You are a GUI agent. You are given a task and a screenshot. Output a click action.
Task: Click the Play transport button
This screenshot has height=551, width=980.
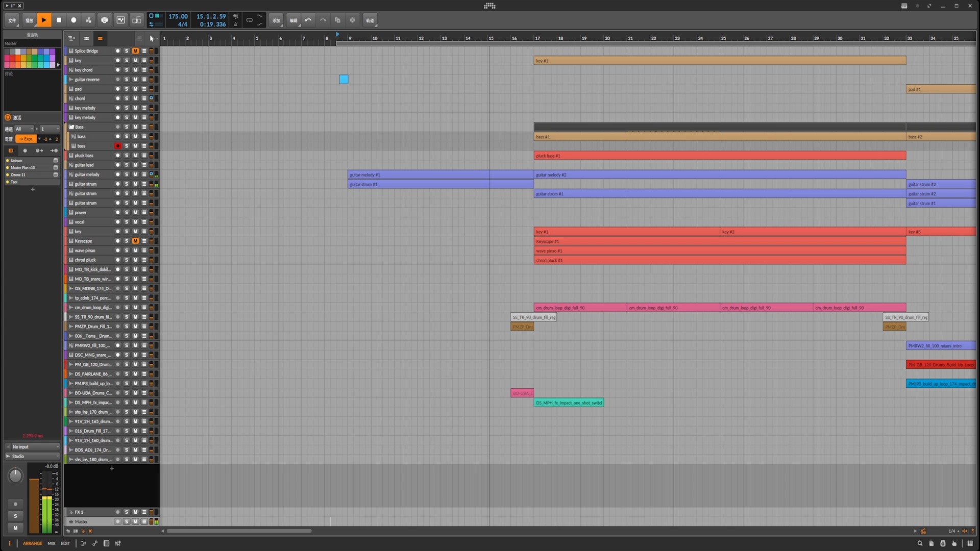point(44,20)
